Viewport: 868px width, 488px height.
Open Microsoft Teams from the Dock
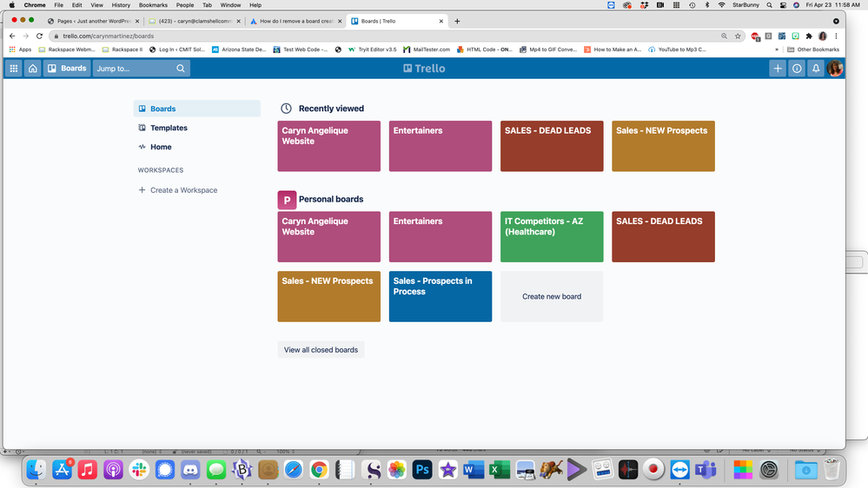click(x=706, y=470)
